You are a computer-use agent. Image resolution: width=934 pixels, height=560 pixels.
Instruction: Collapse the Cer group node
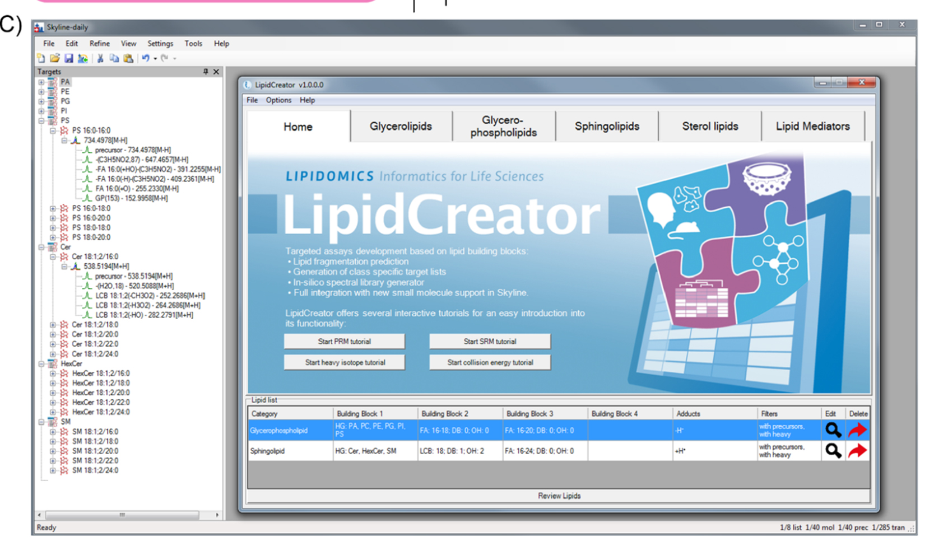41,247
